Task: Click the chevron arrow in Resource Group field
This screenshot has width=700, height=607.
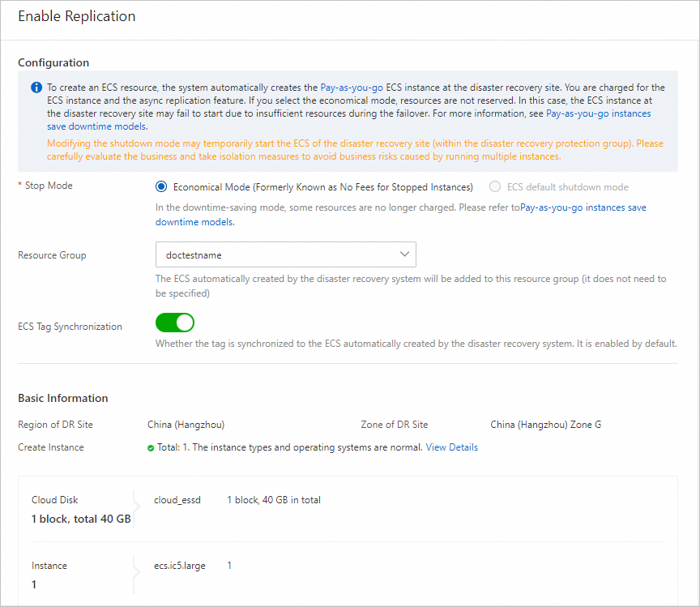Action: (x=404, y=254)
